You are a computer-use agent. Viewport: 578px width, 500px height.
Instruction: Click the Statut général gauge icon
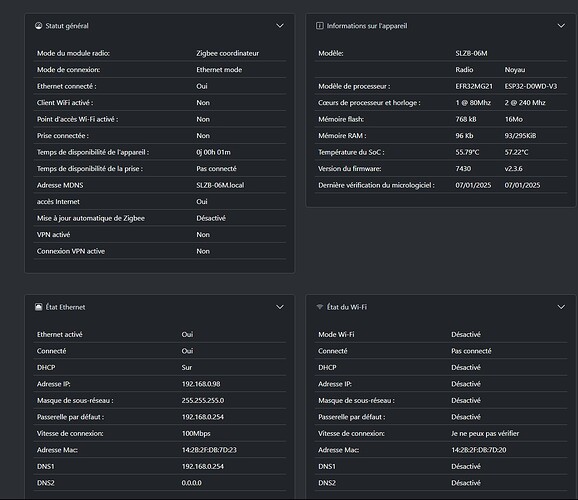[x=38, y=26]
